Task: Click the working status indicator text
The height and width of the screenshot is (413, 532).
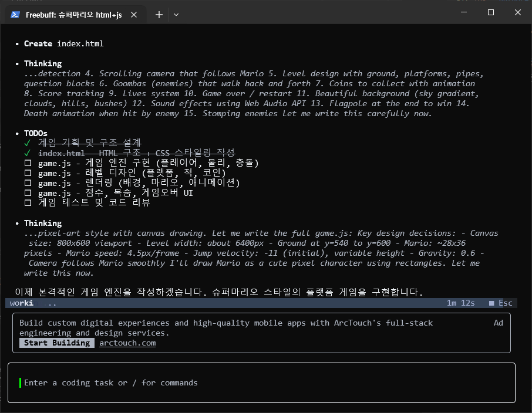Action: tap(33, 303)
